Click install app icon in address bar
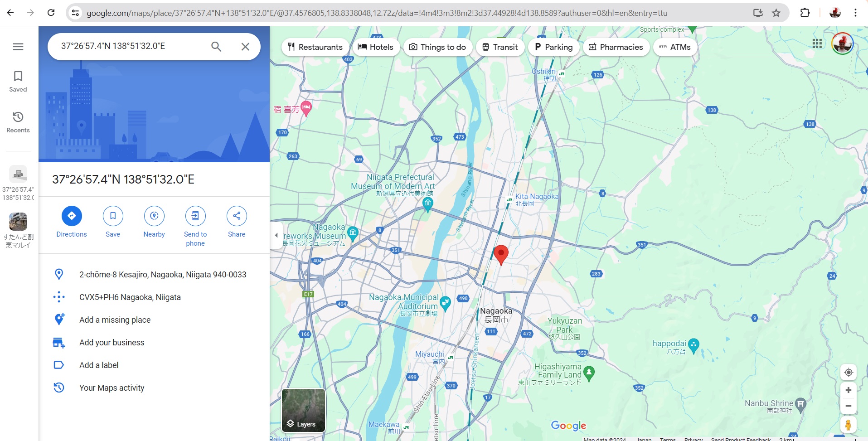 (x=758, y=13)
